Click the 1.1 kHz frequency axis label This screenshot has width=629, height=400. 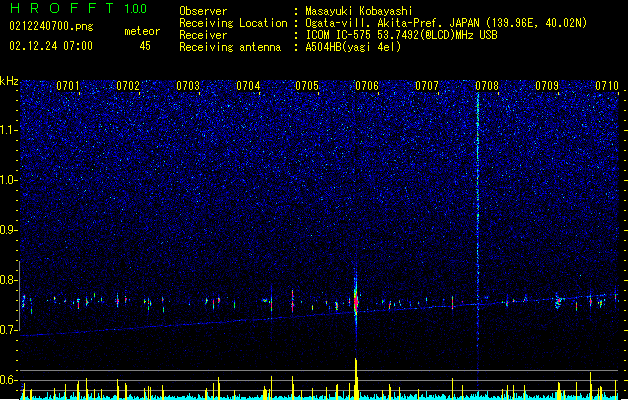coord(8,130)
